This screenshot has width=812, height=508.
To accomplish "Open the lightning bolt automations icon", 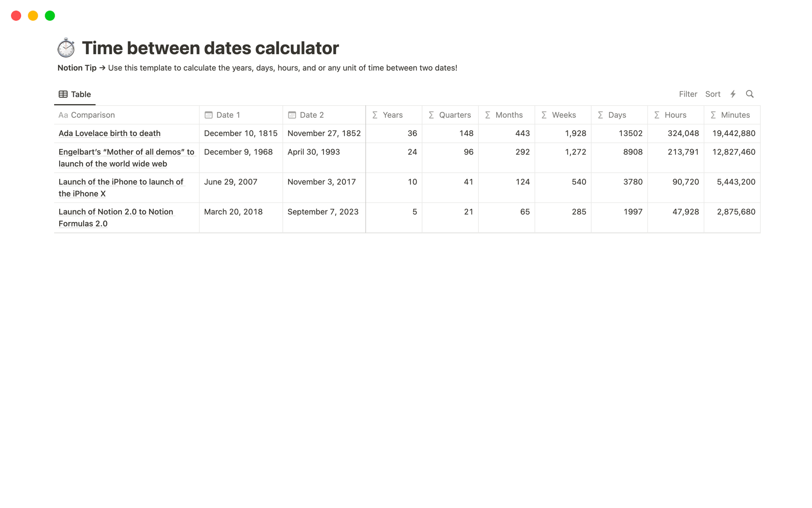I will (733, 94).
